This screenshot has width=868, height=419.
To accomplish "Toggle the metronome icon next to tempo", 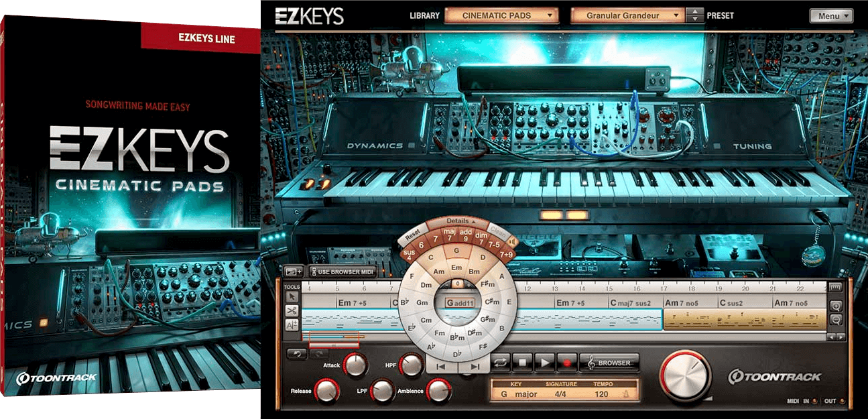I will [627, 394].
